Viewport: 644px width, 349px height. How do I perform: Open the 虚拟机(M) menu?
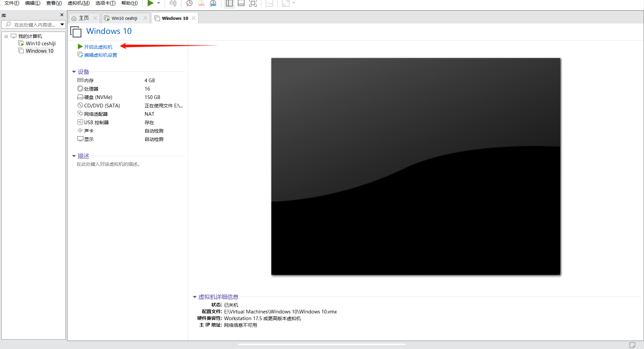(x=78, y=3)
